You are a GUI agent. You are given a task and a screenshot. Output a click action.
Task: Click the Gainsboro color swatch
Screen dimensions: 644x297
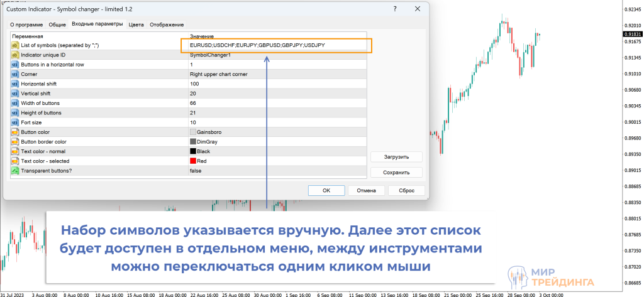click(x=193, y=132)
